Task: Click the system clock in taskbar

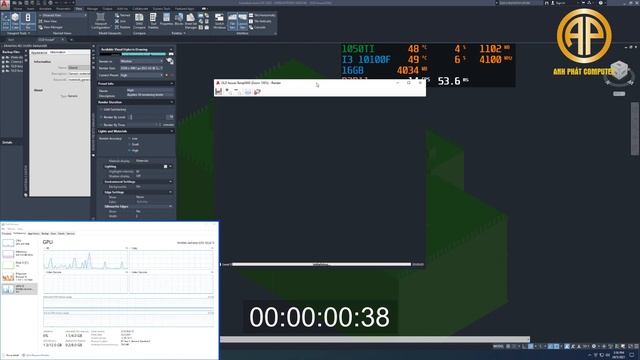Action: point(619,354)
